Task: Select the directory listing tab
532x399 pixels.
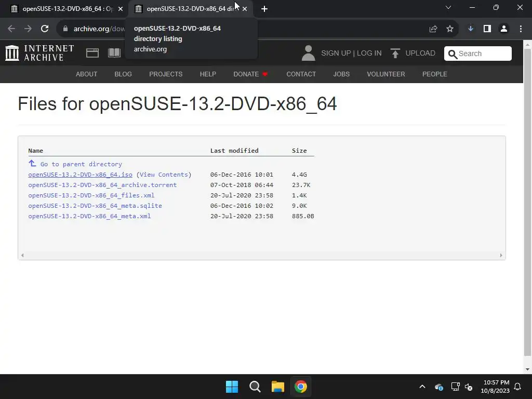Action: (x=190, y=9)
